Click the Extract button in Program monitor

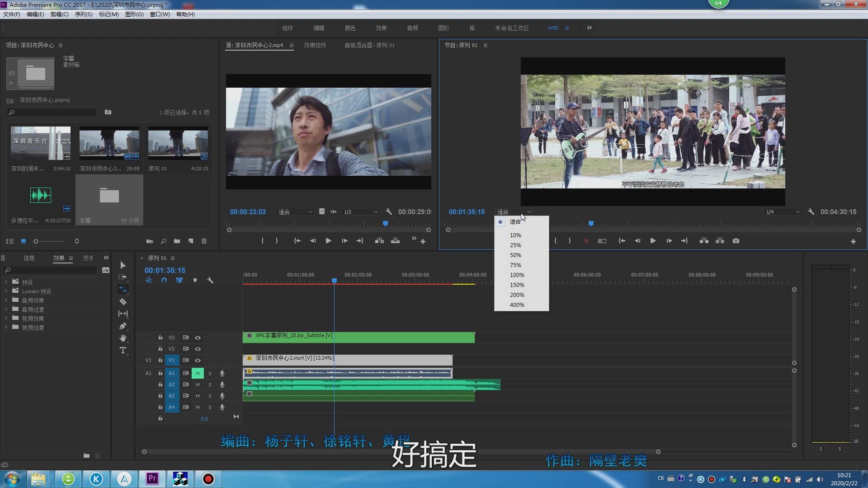(720, 241)
